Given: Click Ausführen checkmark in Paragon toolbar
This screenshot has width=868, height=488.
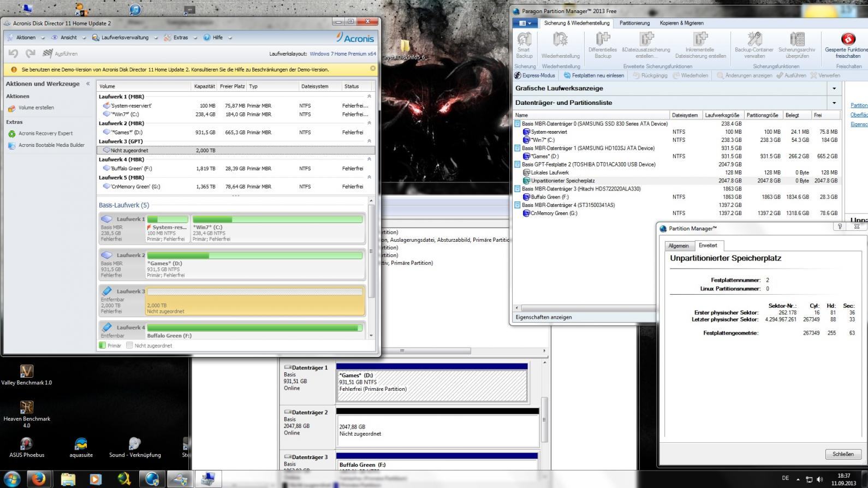Looking at the screenshot, I should [x=791, y=75].
